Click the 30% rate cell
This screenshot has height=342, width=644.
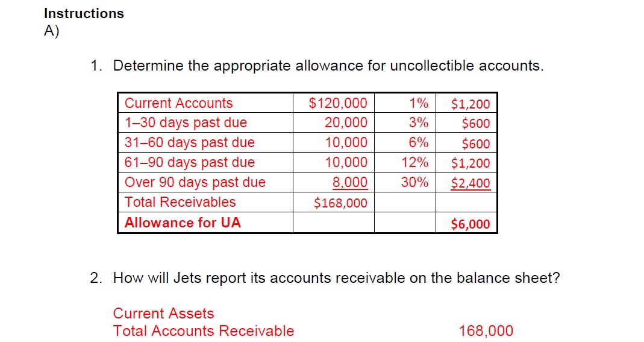point(415,183)
